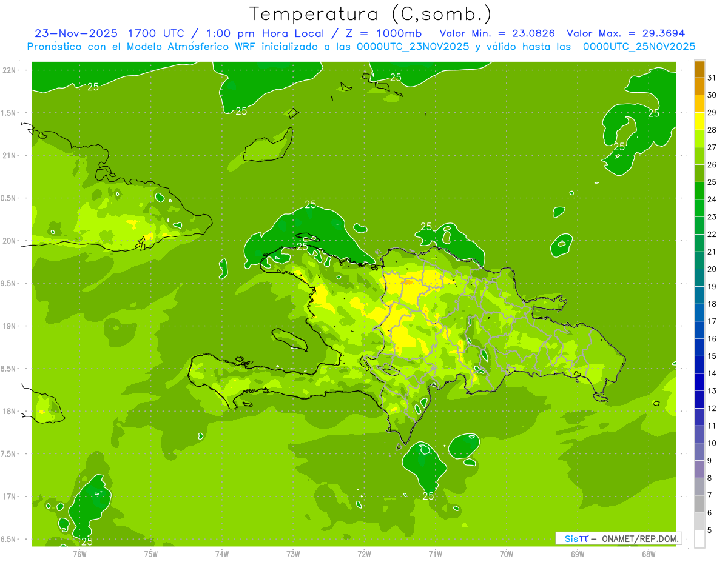Click legend label '31'
The height and width of the screenshot is (562, 728).
coord(712,78)
